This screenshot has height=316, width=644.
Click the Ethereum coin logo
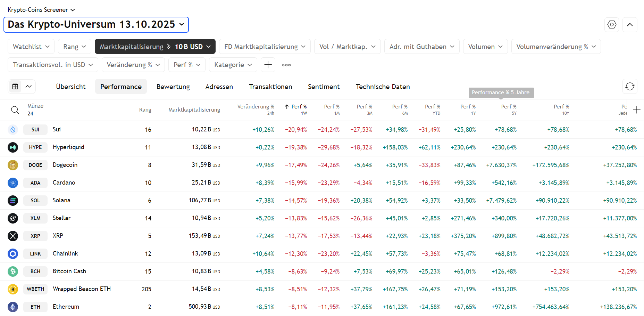click(x=13, y=307)
